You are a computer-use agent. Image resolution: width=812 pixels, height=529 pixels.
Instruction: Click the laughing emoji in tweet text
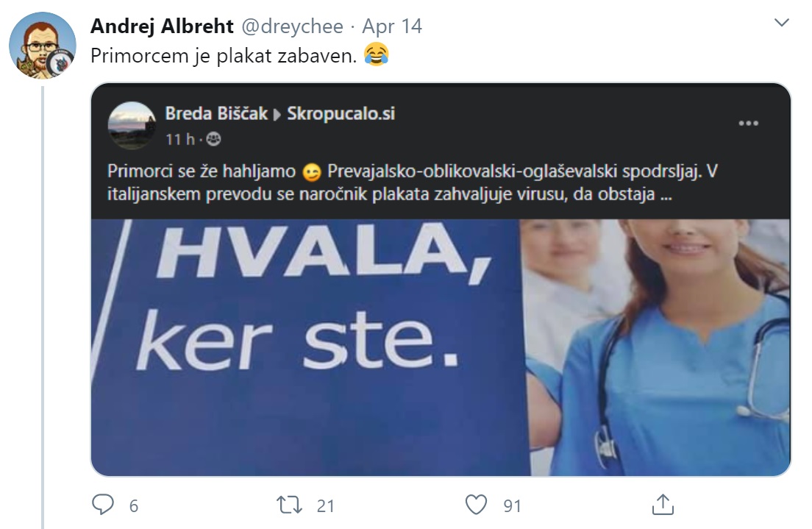click(377, 54)
